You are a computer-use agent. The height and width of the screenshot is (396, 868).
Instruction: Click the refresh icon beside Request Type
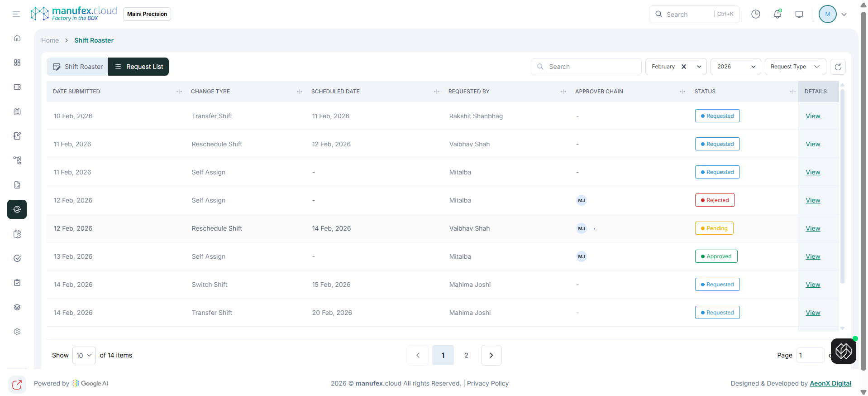click(x=838, y=67)
